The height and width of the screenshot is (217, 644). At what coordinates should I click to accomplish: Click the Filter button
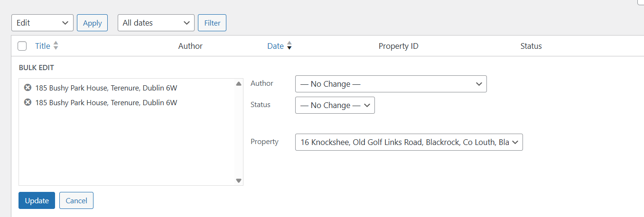coord(212,23)
